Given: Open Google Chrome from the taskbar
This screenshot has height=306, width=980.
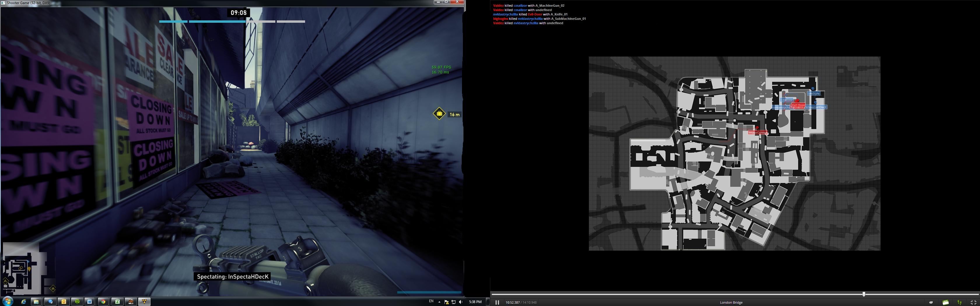Looking at the screenshot, I should tap(103, 301).
